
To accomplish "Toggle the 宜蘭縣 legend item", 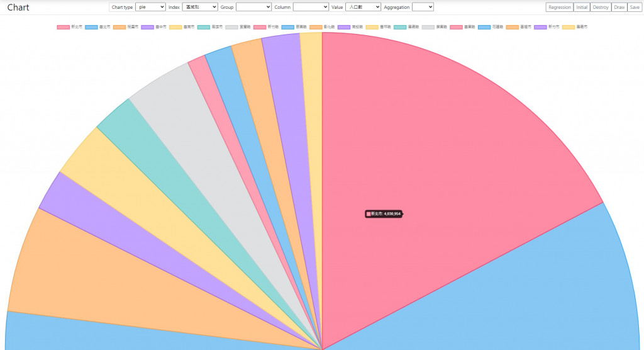I will (x=238, y=26).
